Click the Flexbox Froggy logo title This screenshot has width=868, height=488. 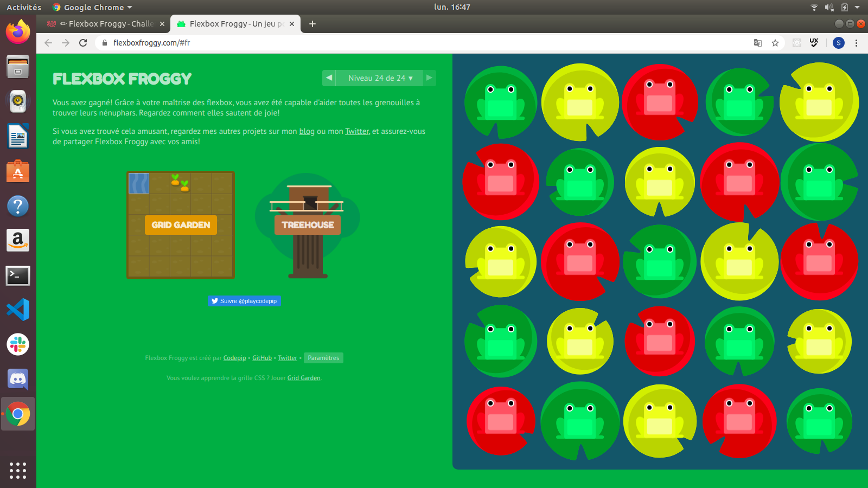tap(122, 79)
